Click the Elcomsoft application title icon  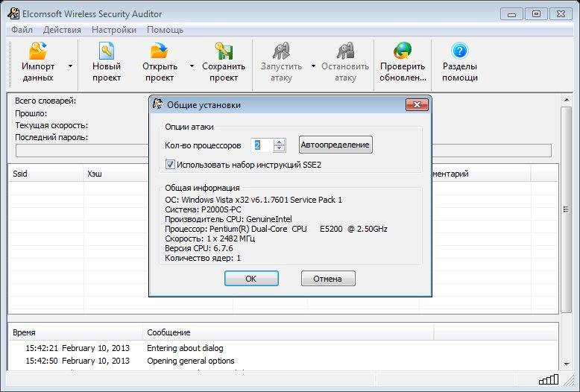tap(13, 13)
